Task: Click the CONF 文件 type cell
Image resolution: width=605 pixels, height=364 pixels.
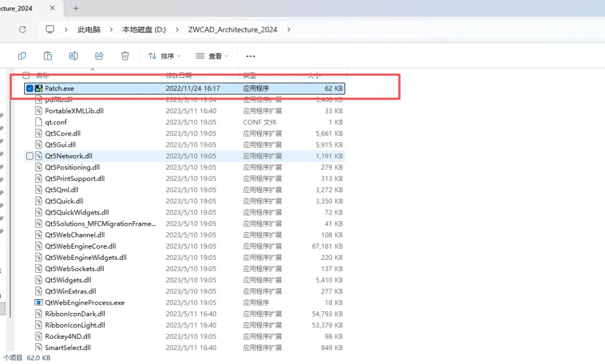Action: tap(260, 122)
